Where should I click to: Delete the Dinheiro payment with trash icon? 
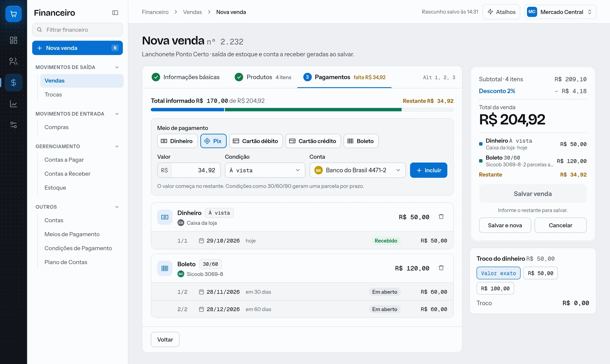[x=441, y=216]
